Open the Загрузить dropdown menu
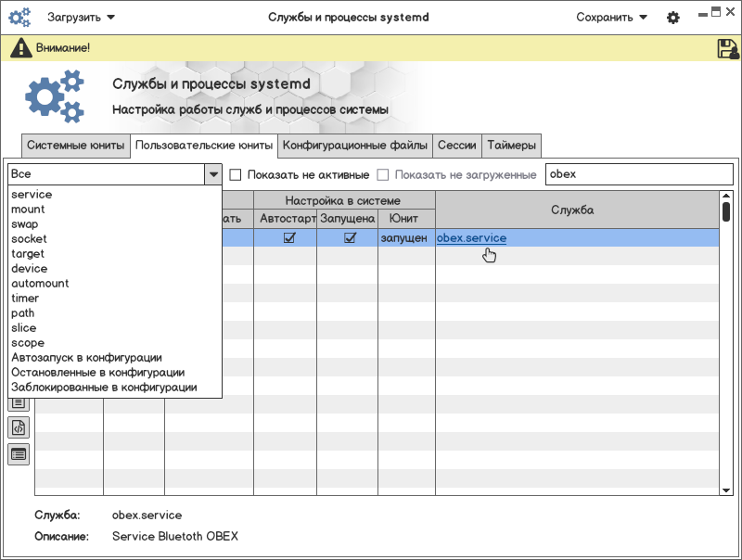Viewport: 742px width, 560px height. point(82,18)
